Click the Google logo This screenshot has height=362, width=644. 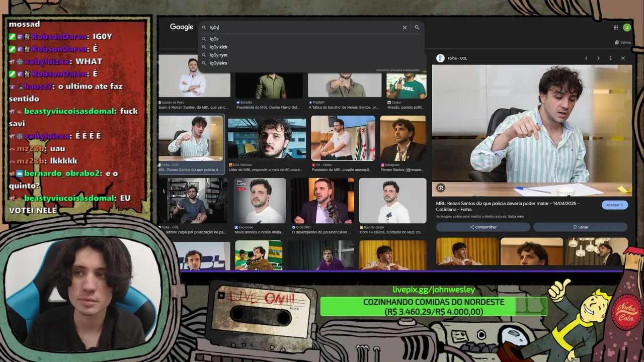click(x=182, y=27)
